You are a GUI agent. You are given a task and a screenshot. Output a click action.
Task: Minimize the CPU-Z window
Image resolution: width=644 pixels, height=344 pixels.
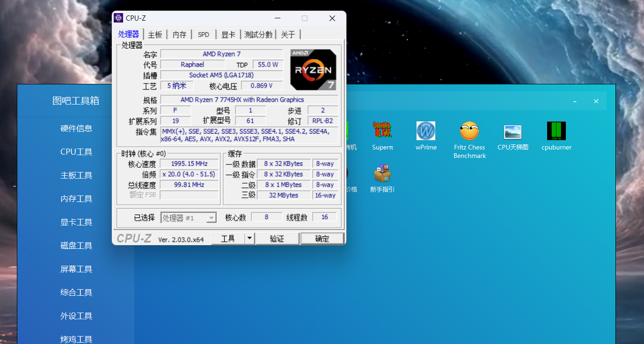click(278, 18)
